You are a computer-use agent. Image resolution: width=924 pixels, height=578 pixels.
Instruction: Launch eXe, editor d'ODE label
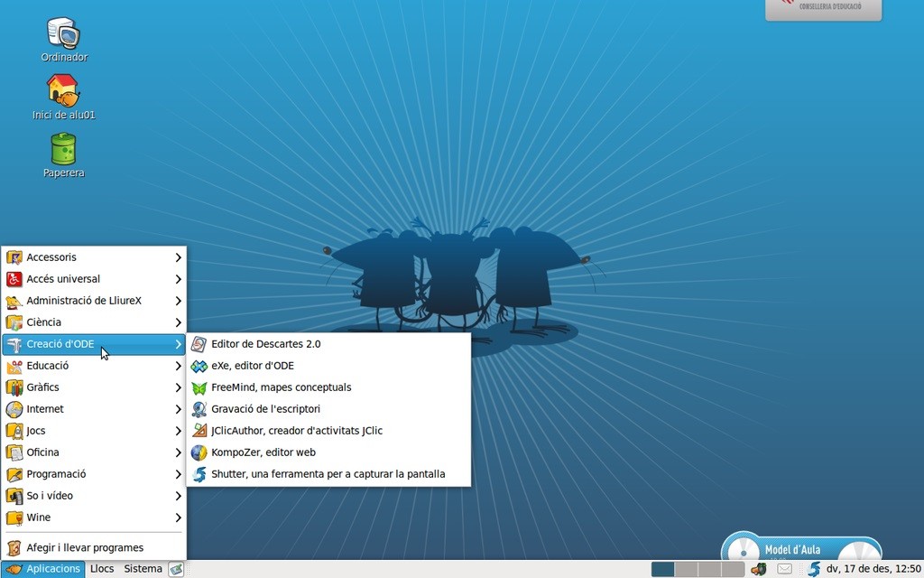point(253,366)
